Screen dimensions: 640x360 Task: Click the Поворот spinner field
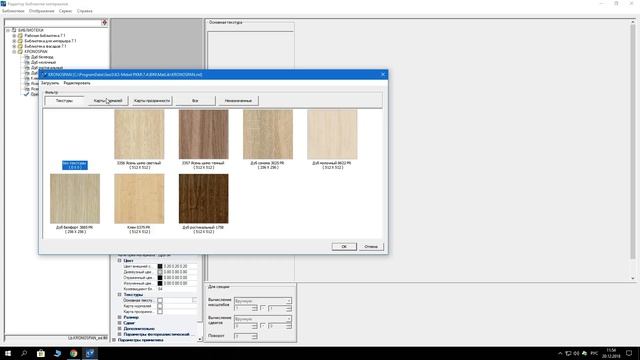tap(246, 336)
